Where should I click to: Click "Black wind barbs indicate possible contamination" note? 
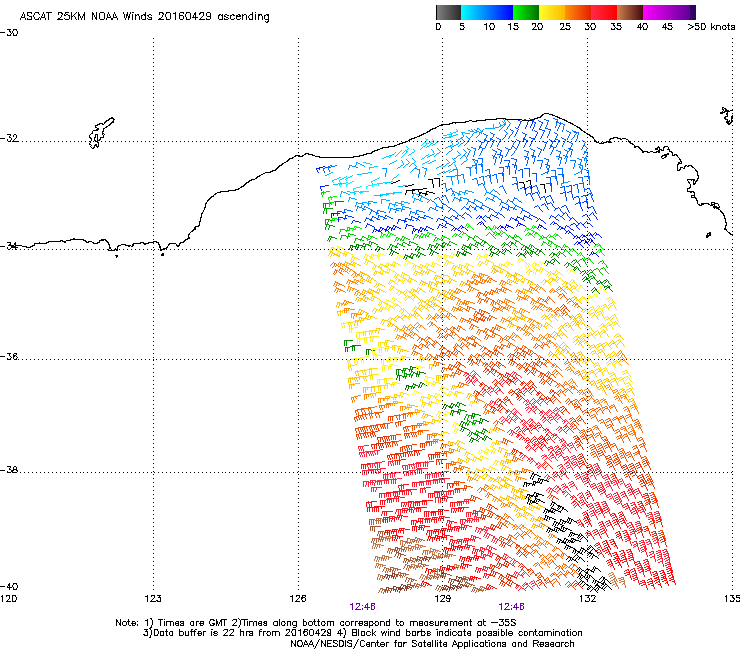tap(467, 633)
